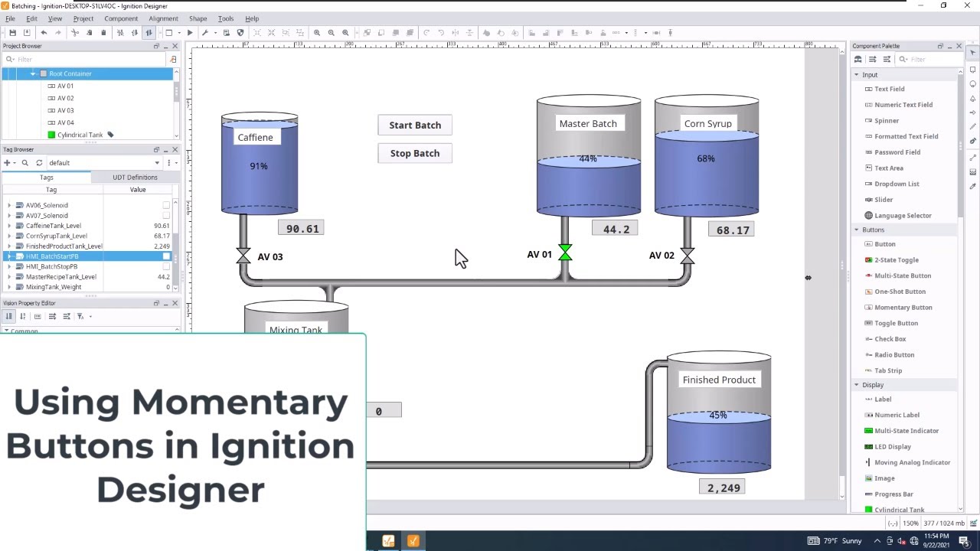Collapse the Input palette section

pos(857,75)
